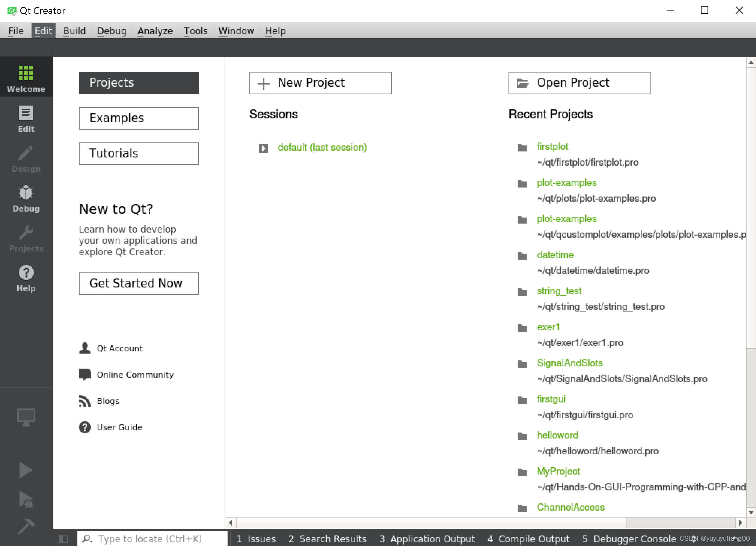
Task: Open the kit selector monitor icon
Action: [x=26, y=417]
